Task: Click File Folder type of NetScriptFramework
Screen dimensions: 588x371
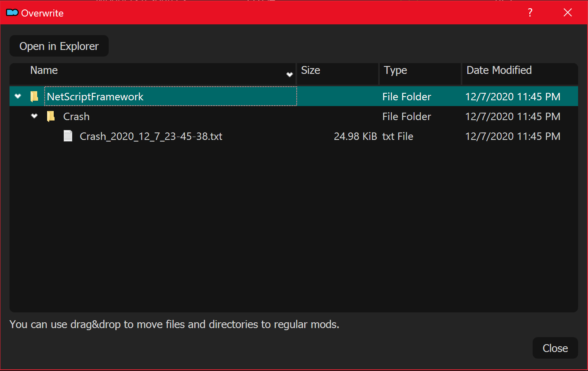Action: pos(407,97)
